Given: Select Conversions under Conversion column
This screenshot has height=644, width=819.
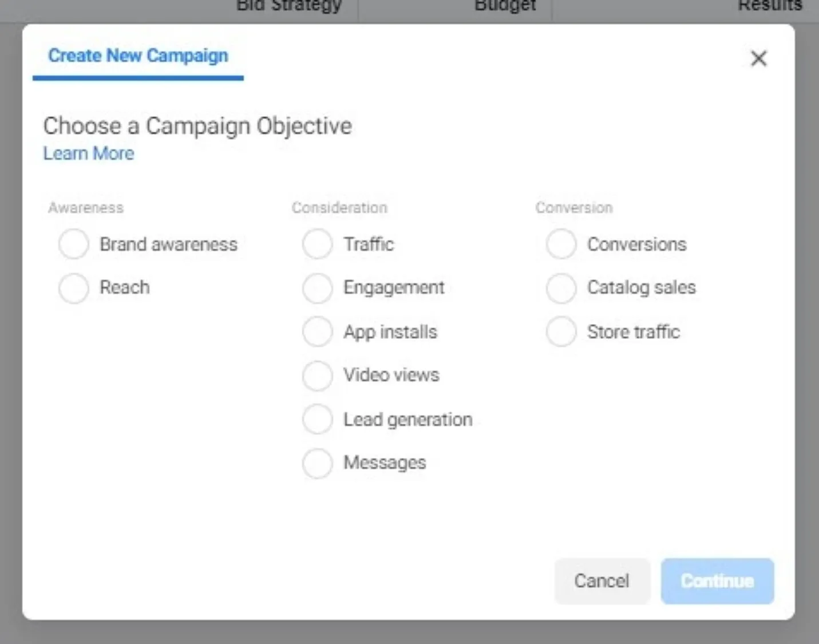Looking at the screenshot, I should 561,244.
